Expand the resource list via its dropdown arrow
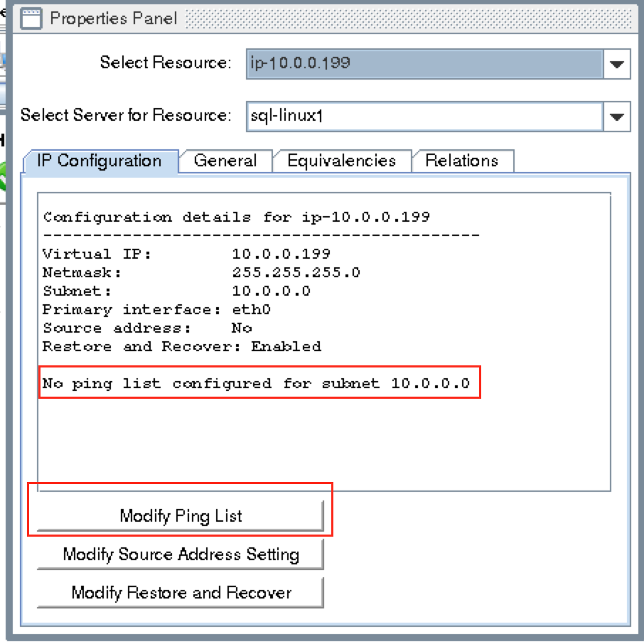 (x=617, y=63)
